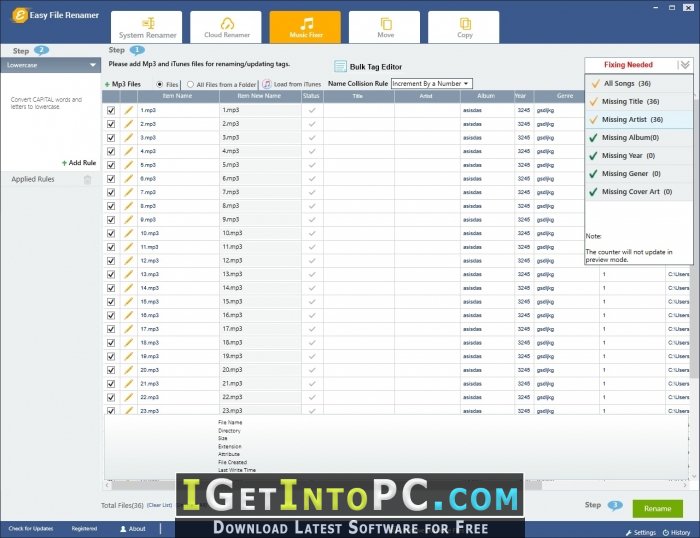Click the plus icon beside Mp3 Files

107,84
